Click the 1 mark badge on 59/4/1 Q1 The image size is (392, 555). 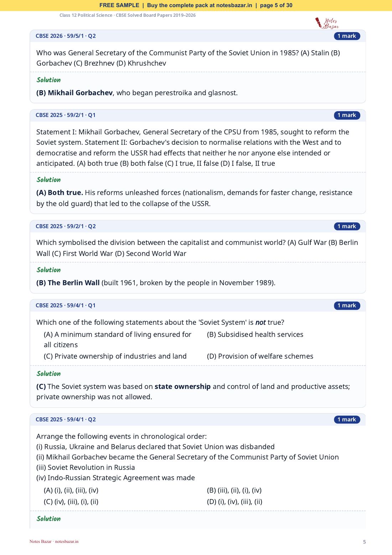tap(347, 305)
